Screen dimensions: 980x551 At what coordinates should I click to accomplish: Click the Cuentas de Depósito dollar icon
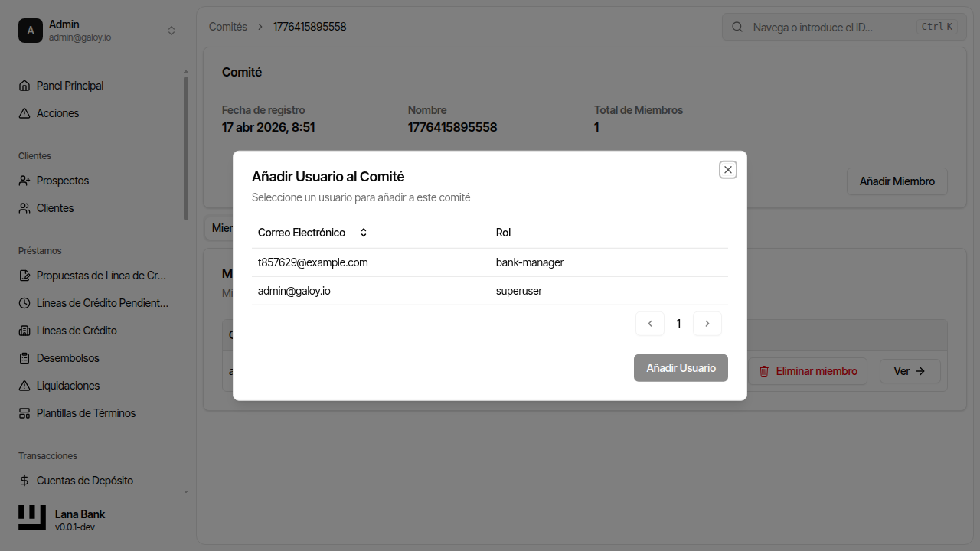(x=24, y=481)
